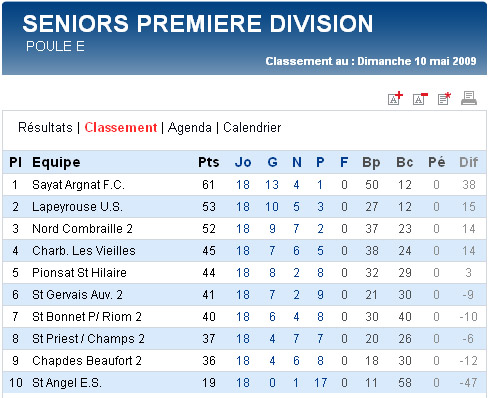Open Charb. Les Vieilles team entry
This screenshot has height=398, width=491.
(84, 251)
